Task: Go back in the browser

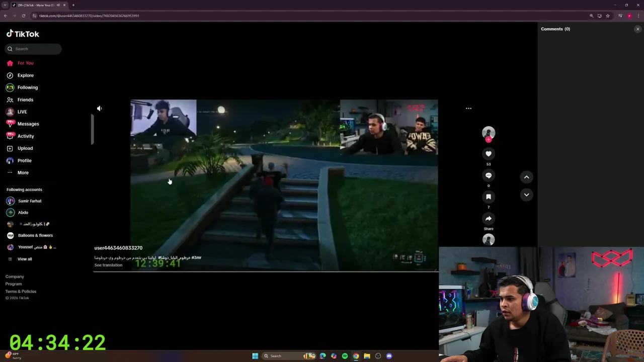Action: 6,16
